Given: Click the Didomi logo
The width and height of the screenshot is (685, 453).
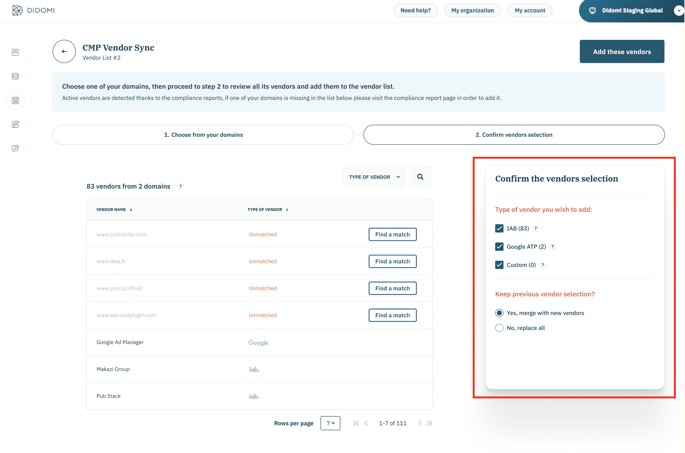Looking at the screenshot, I should point(33,10).
